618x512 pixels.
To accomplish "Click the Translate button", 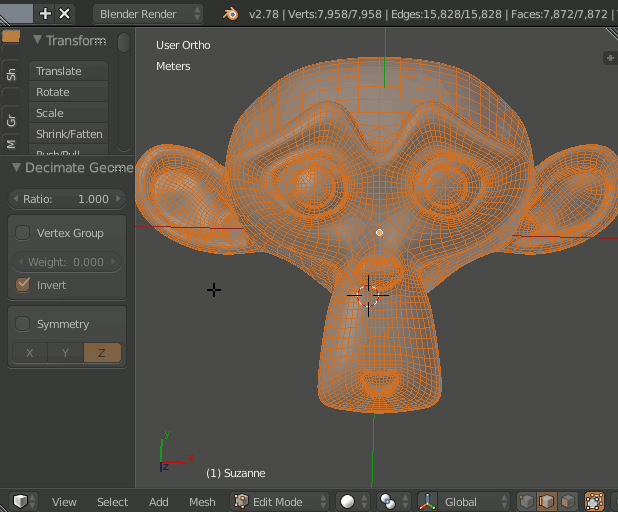I will (69, 71).
